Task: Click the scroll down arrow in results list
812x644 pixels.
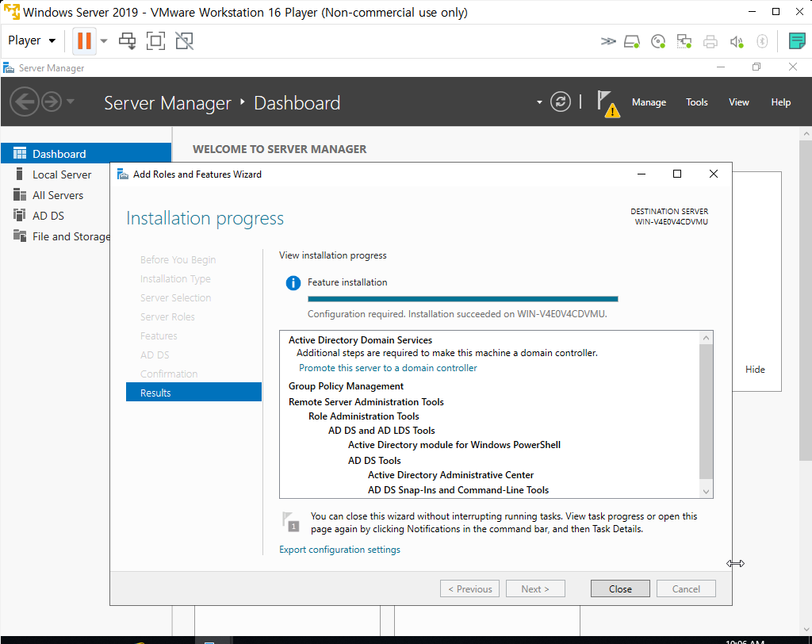Action: pyautogui.click(x=706, y=491)
